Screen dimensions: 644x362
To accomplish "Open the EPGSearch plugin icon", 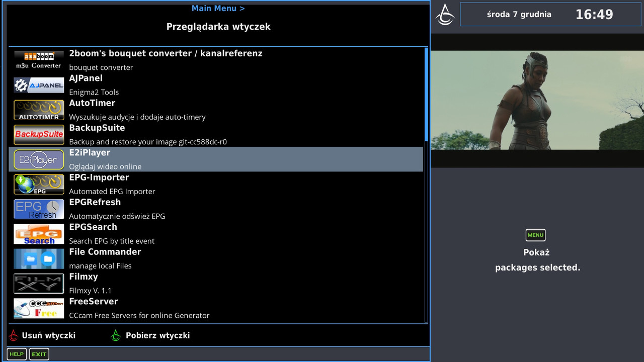I will [x=39, y=234].
